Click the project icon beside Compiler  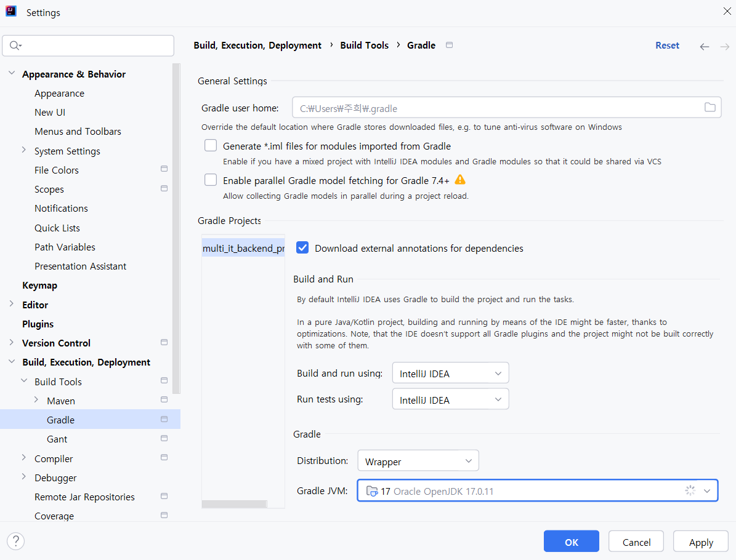[x=164, y=457]
